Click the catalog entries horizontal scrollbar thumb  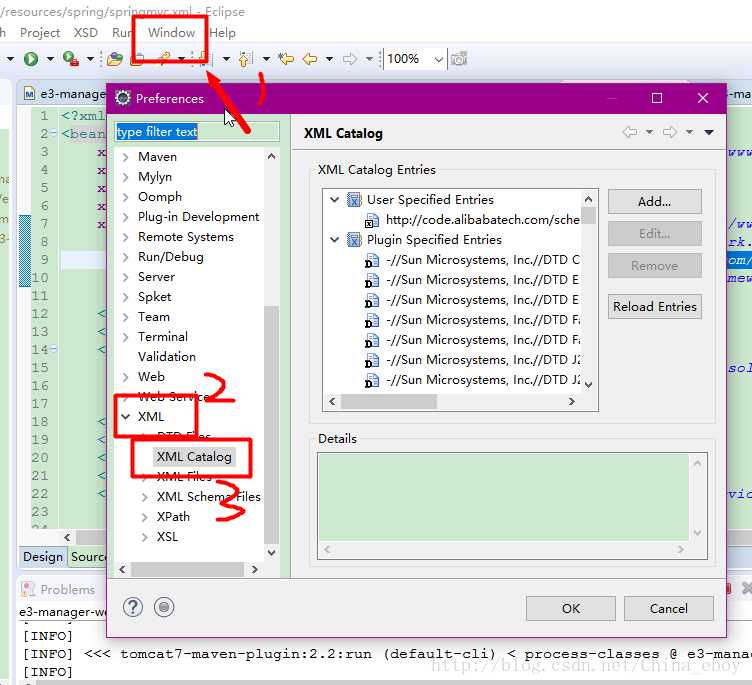coord(389,402)
